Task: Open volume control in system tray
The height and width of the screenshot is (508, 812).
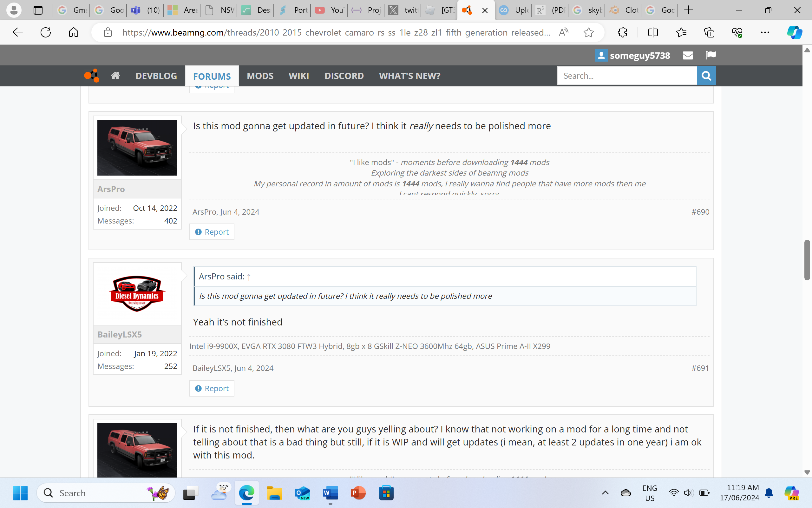Action: pyautogui.click(x=689, y=493)
